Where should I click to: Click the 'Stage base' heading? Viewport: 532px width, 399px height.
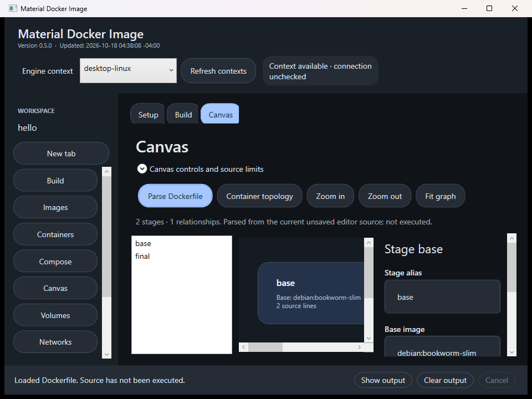point(413,249)
